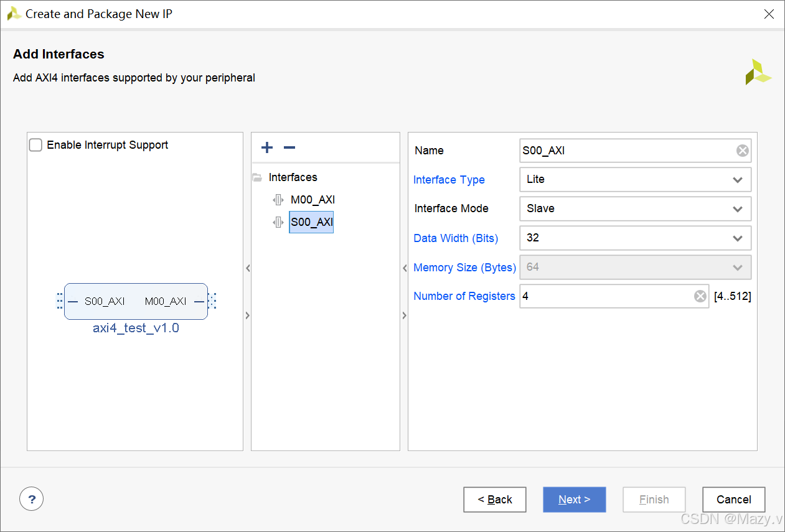Click the Next button

click(574, 500)
